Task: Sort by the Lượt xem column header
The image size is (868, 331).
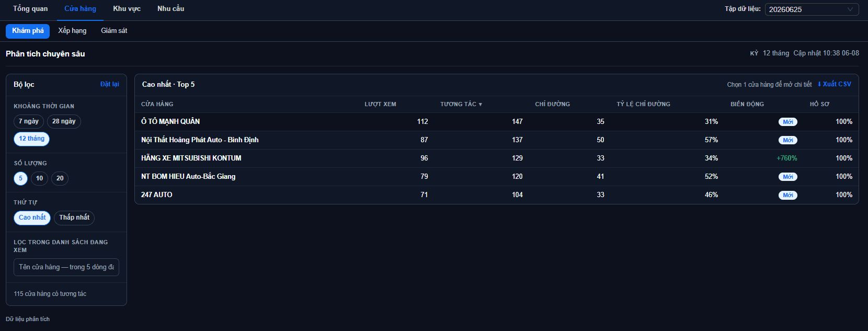Action: coord(380,104)
